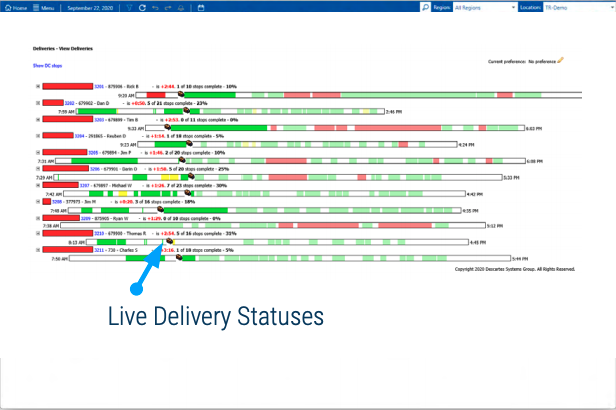Open route 3208 link
Image resolution: width=616 pixels, height=410 pixels.
point(57,202)
